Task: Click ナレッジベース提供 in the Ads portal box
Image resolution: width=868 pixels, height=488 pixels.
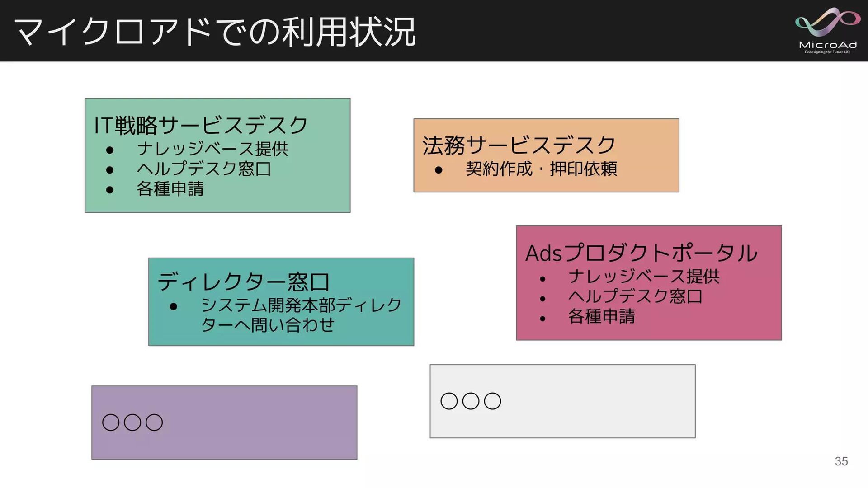Action: pos(644,276)
